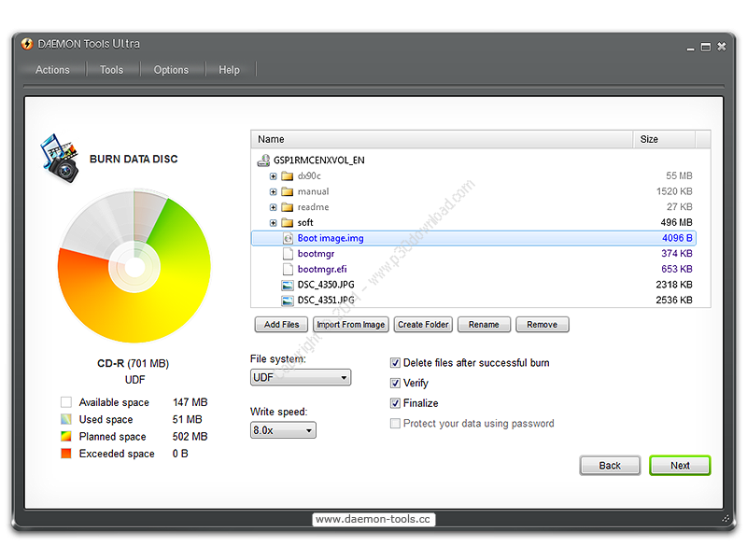
Task: Uncheck the Finalize checkbox
Action: (395, 403)
